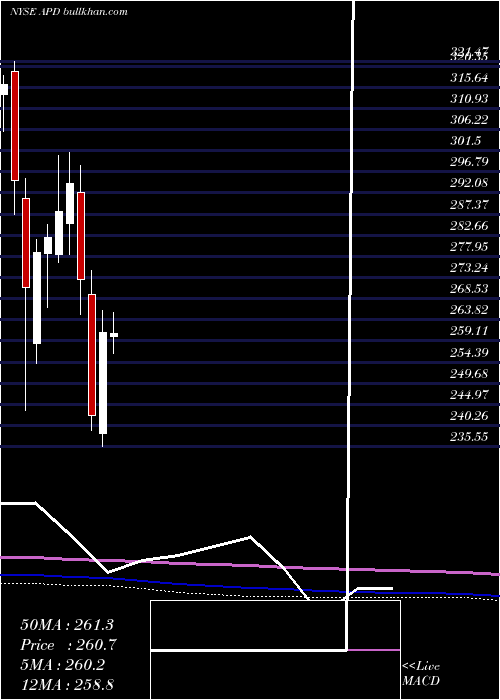The height and width of the screenshot is (700, 500).
Task: Click the '5MA : 260.2' reading
Action: pyautogui.click(x=62, y=665)
